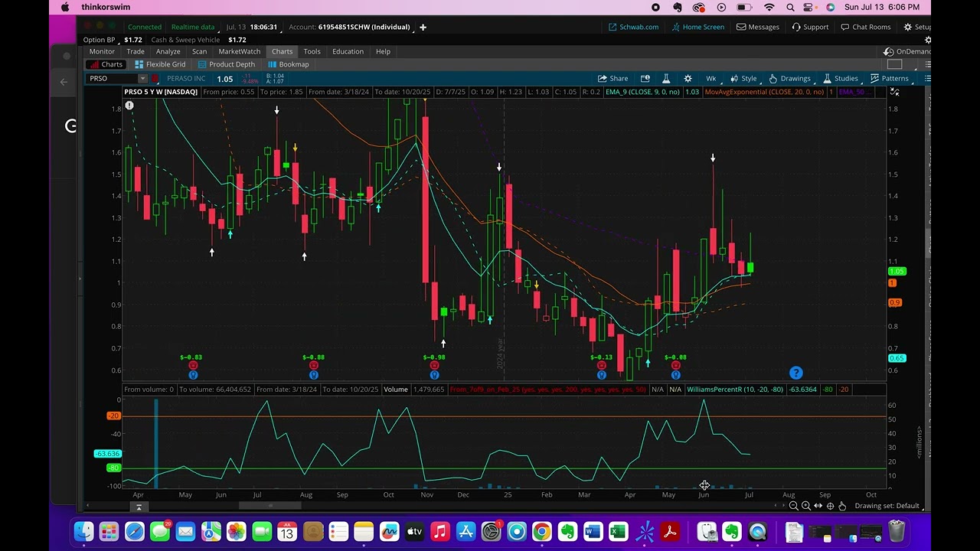This screenshot has width=980, height=551.
Task: Open Microsoft Excel from the dock
Action: (619, 531)
